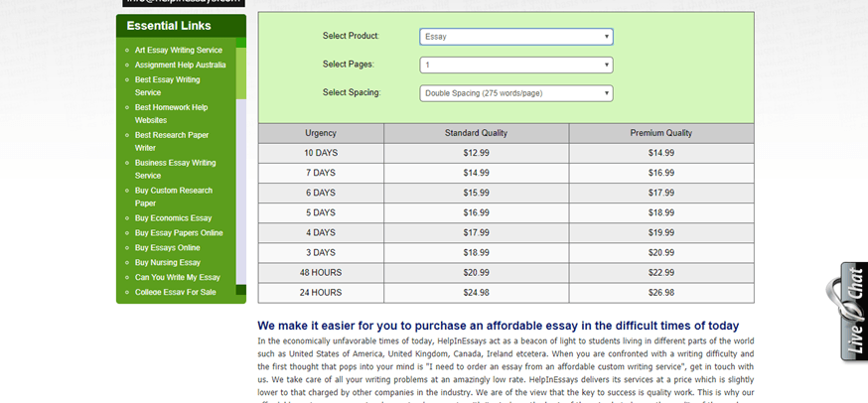Viewport: 868px width, 403px height.
Task: Click the $20.99 standard price for 48 hours
Action: 476,273
